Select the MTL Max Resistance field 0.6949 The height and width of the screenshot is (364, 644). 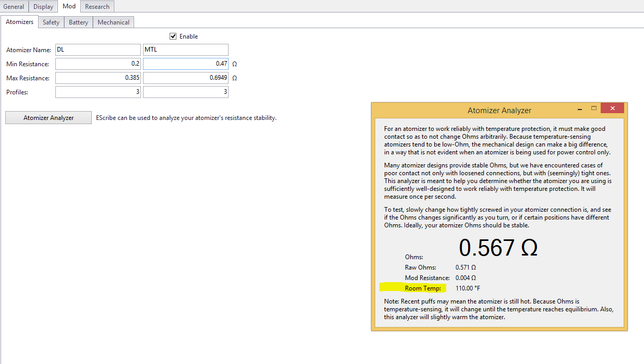(185, 78)
